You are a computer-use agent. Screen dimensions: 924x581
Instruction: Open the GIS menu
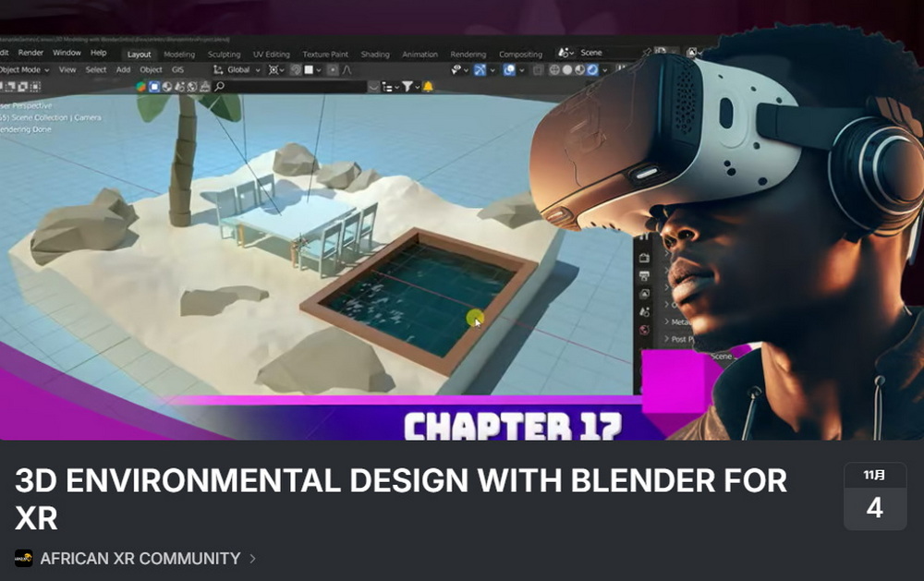[177, 69]
